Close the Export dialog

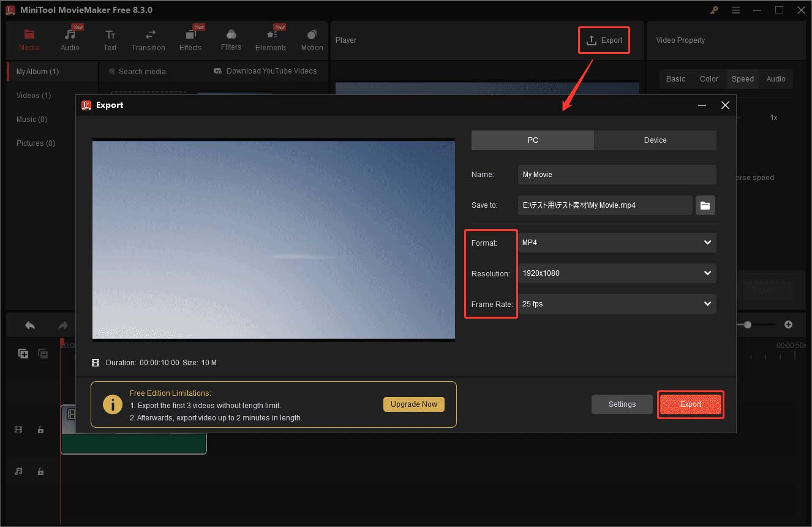tap(725, 105)
